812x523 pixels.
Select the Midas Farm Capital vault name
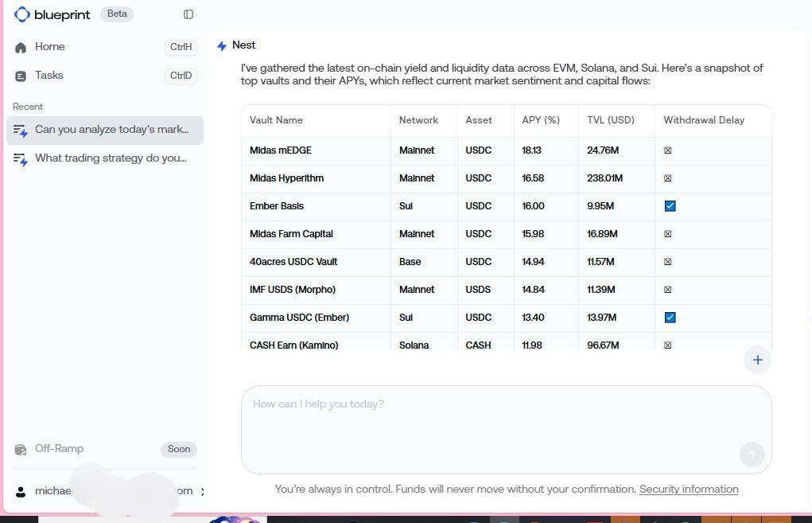pyautogui.click(x=291, y=234)
